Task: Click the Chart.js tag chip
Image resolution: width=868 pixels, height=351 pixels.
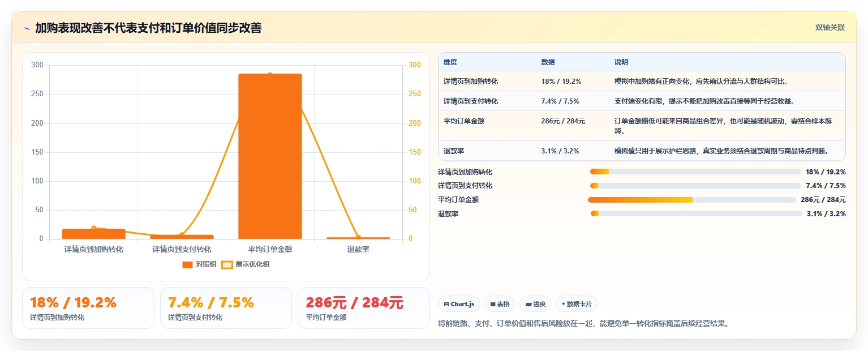Action: pos(459,304)
